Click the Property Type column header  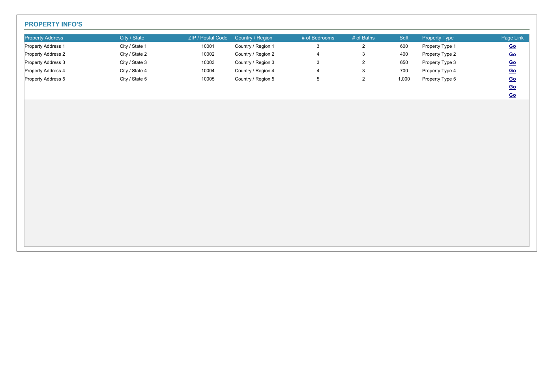(x=438, y=38)
